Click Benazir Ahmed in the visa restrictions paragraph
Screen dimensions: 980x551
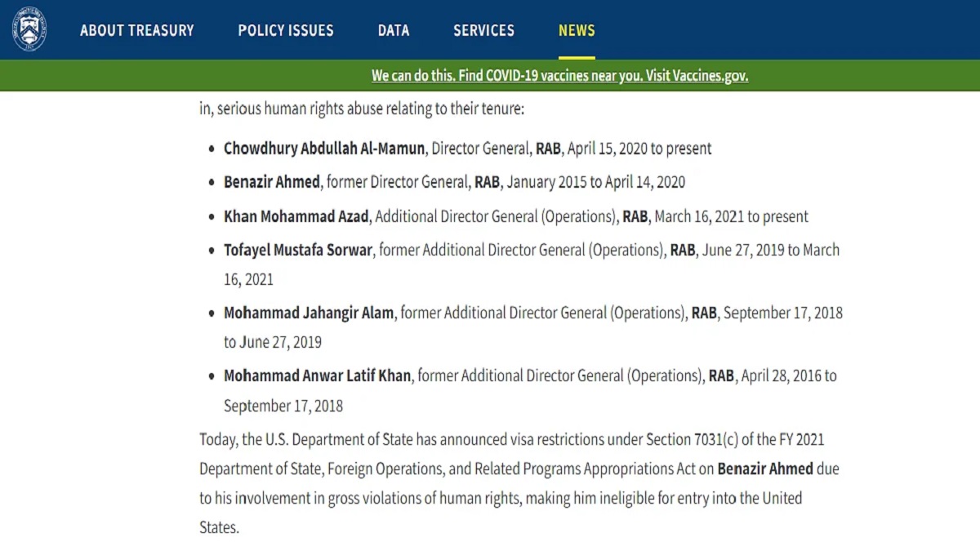tap(765, 469)
